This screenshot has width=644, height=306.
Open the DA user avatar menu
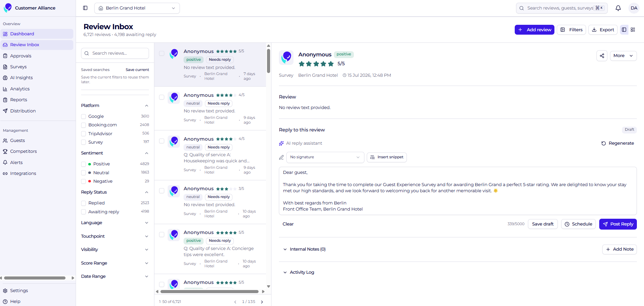pos(634,8)
